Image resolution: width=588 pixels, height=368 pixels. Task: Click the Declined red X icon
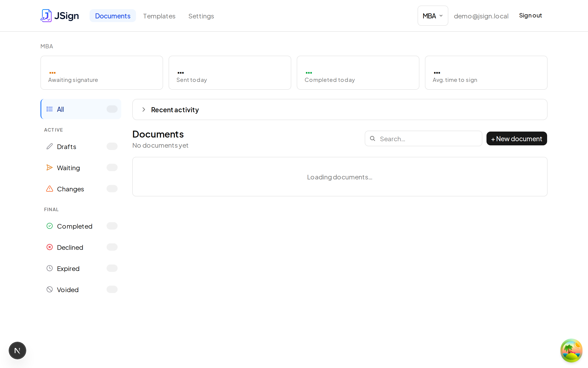click(x=50, y=247)
